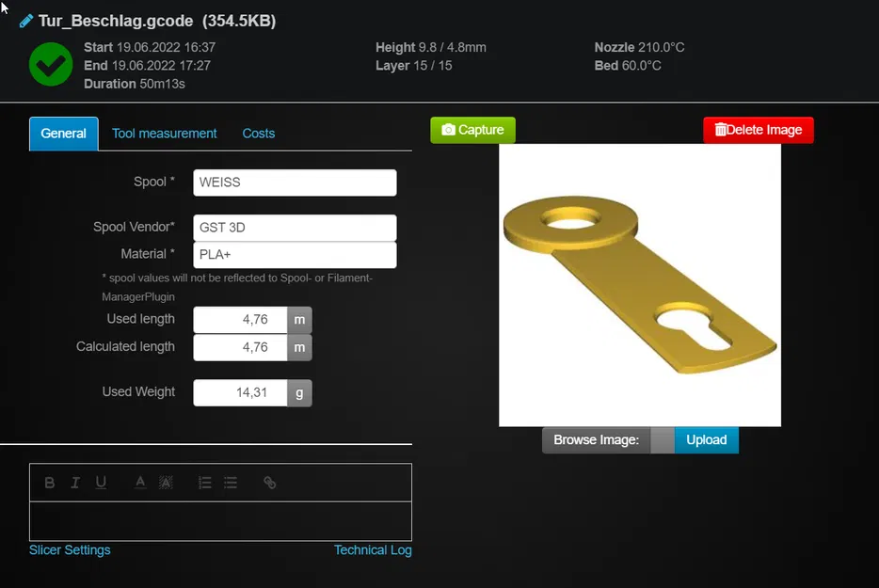Image resolution: width=879 pixels, height=588 pixels.
Task: Click the Height 9.8 / 4.8mm text
Action: pyautogui.click(x=431, y=48)
